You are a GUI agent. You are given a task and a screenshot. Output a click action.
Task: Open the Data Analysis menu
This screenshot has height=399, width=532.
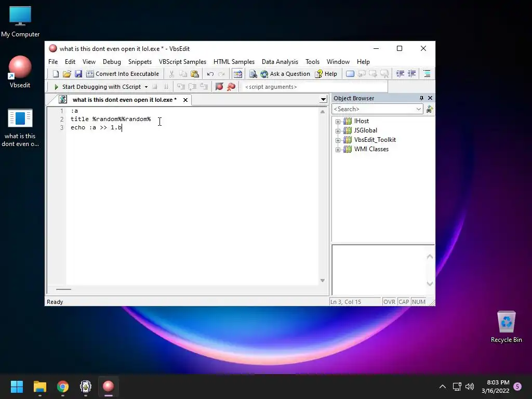[280, 62]
